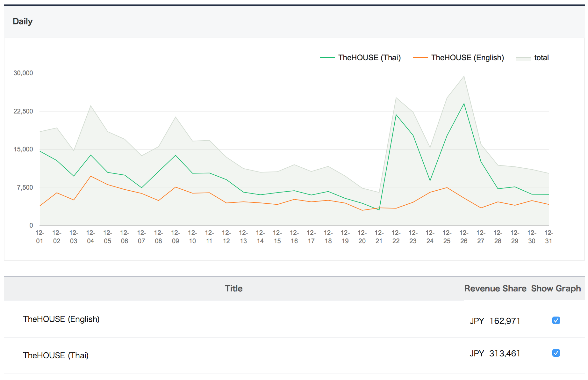The image size is (588, 380).
Task: Click the 12-01 date label on x-axis
Action: (x=39, y=237)
